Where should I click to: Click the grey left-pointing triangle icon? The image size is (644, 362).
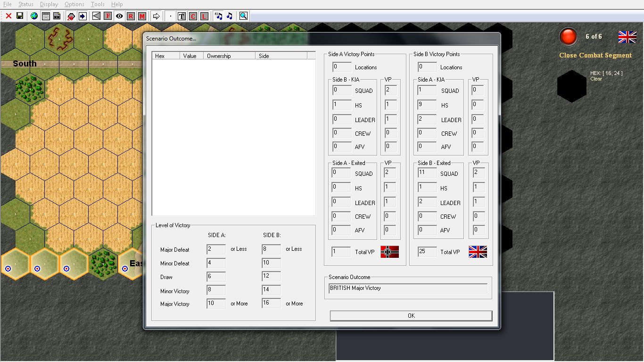(x=97, y=16)
